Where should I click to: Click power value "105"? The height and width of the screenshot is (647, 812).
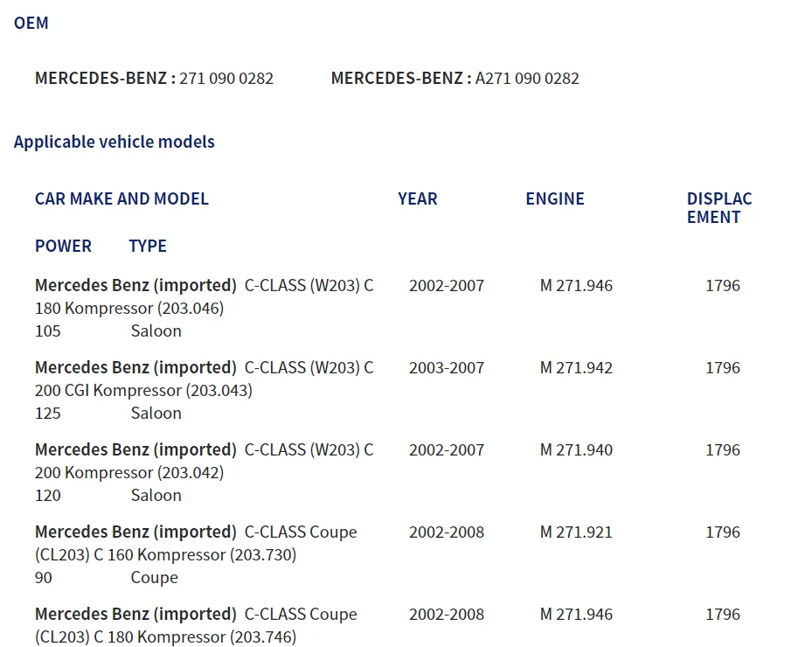tap(48, 331)
